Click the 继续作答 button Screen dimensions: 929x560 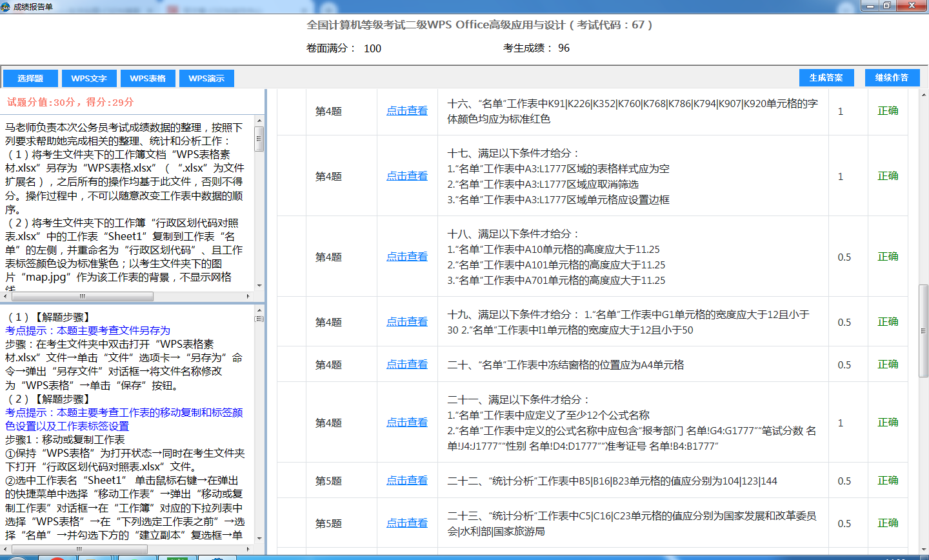(892, 77)
